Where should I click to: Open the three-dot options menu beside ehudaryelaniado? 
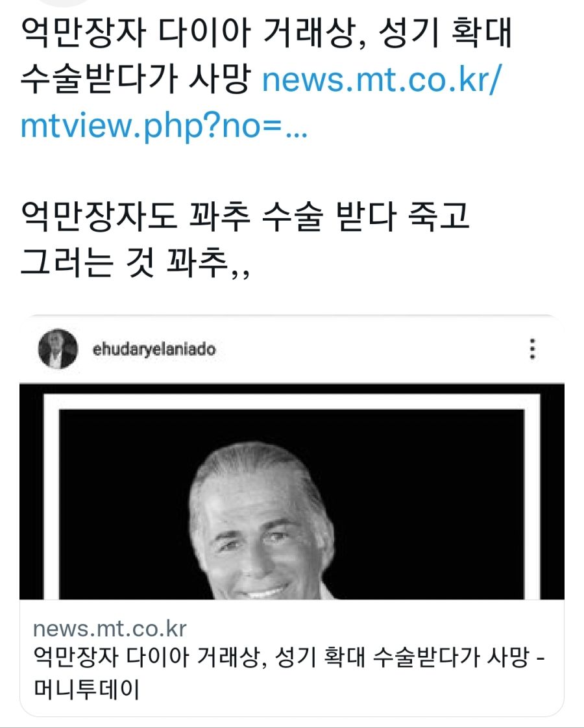click(x=533, y=349)
